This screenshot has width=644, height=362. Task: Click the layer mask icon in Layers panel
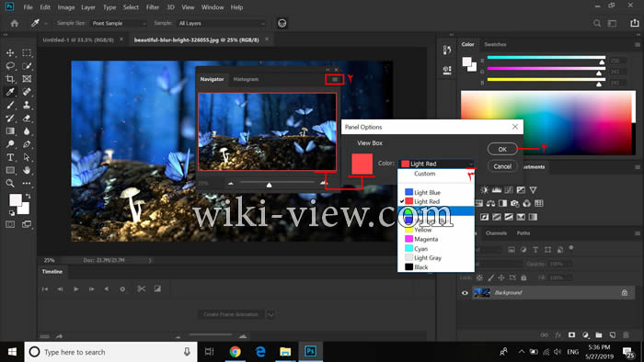point(571,335)
